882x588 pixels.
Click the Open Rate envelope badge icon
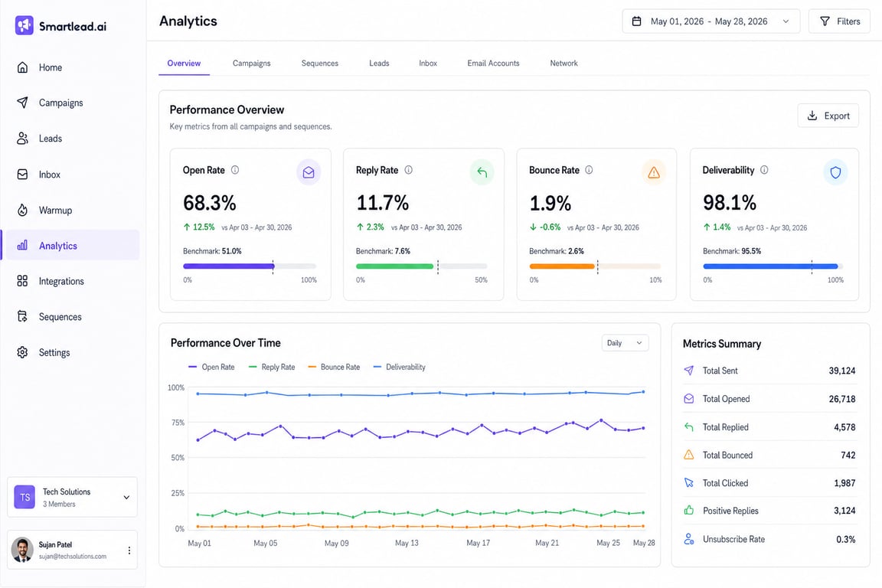click(x=309, y=172)
